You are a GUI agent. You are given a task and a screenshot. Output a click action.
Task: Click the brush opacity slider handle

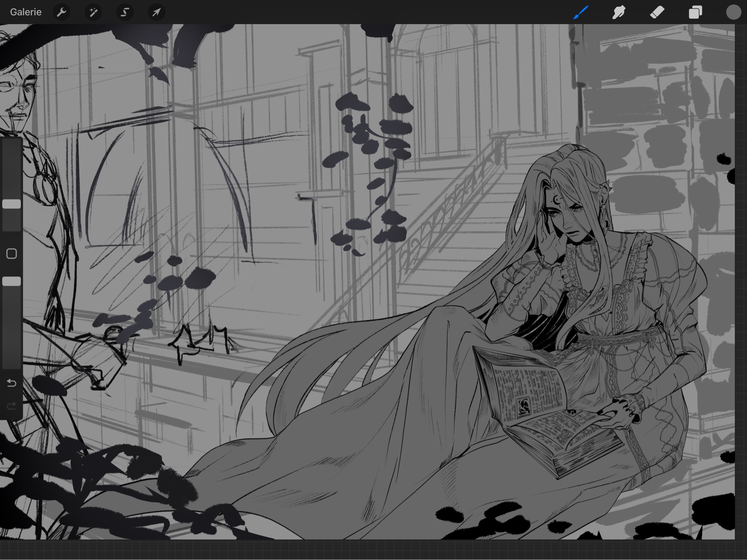(12, 281)
